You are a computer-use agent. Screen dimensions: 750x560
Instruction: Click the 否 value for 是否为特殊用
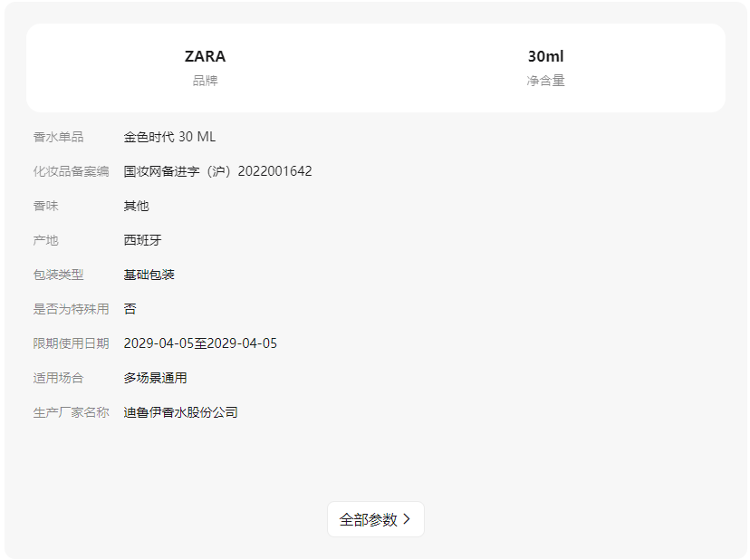pyautogui.click(x=130, y=309)
